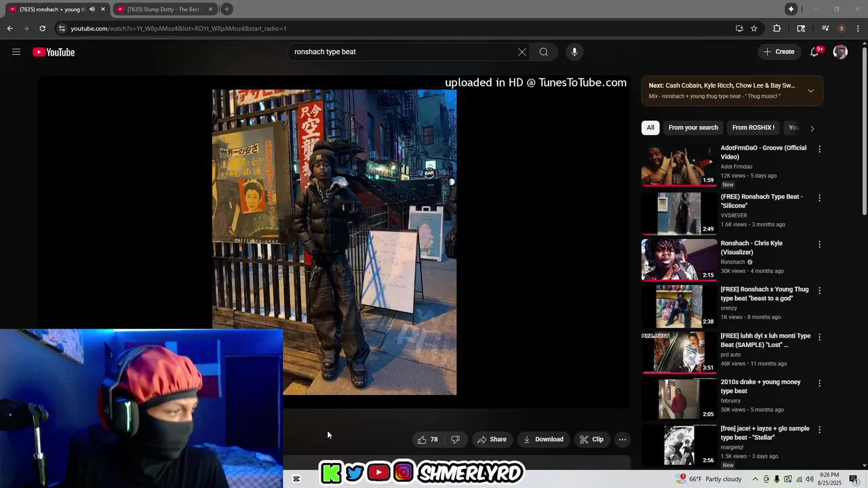868x488 pixels.
Task: Bookmark this page with the star icon
Action: pyautogui.click(x=754, y=28)
